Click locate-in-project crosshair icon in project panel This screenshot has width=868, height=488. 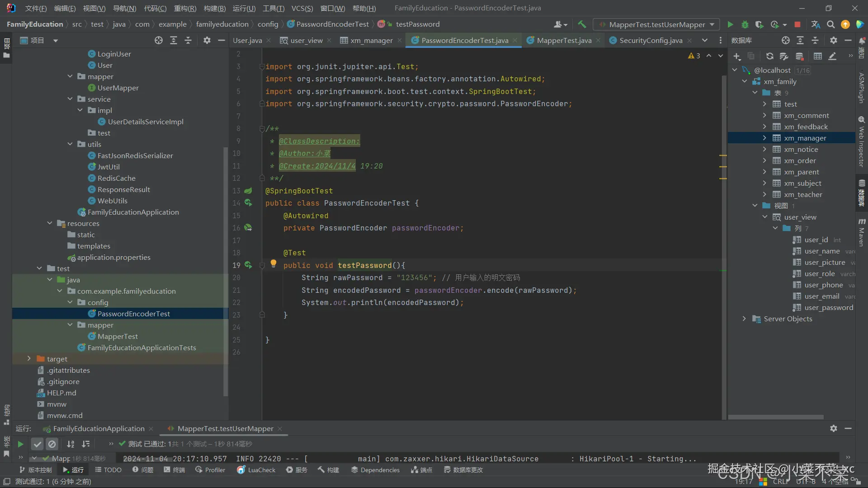point(158,41)
